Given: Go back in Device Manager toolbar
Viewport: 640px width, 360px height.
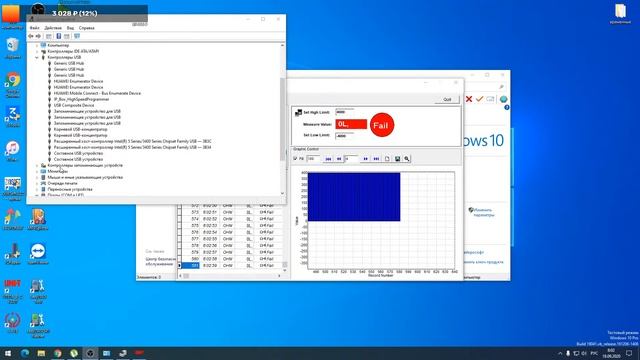Looking at the screenshot, I should [x=31, y=36].
